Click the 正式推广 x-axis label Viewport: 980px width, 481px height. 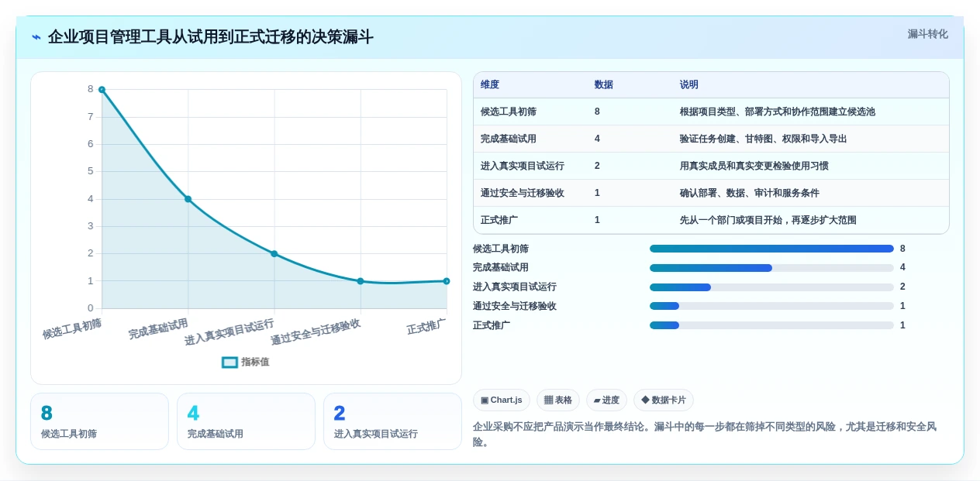point(426,326)
